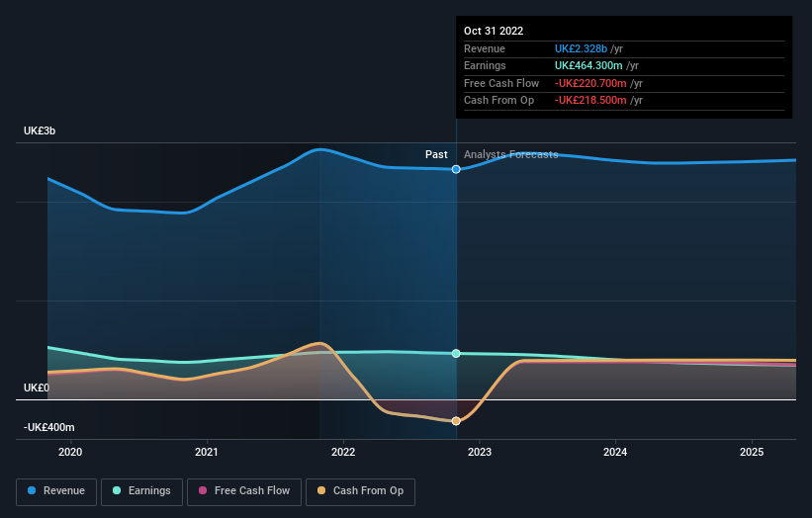Click the 2020 x-axis label

tap(70, 453)
